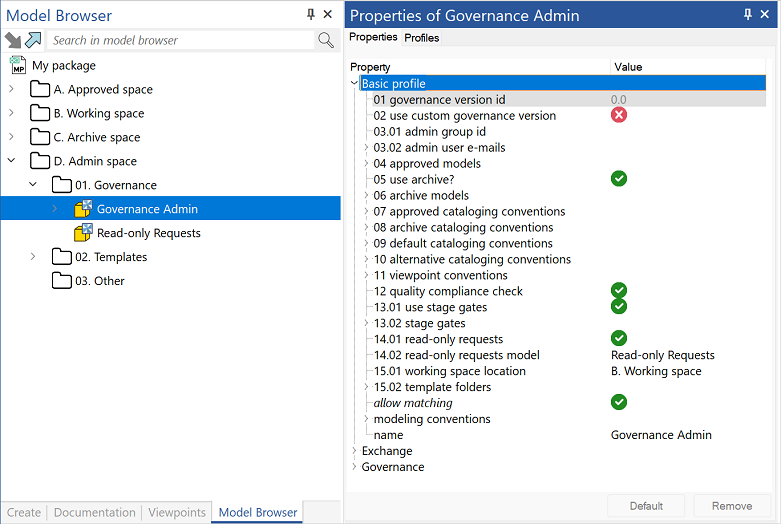Image resolution: width=781 pixels, height=524 pixels.
Task: Toggle the use custom governance version value
Action: point(619,115)
